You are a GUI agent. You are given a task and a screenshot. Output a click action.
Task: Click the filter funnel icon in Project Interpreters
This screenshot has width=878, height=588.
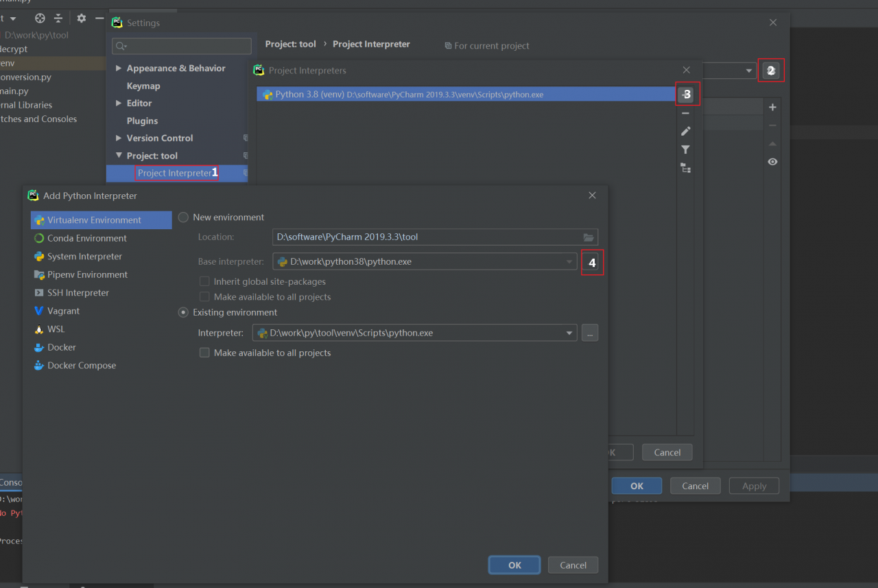point(685,150)
